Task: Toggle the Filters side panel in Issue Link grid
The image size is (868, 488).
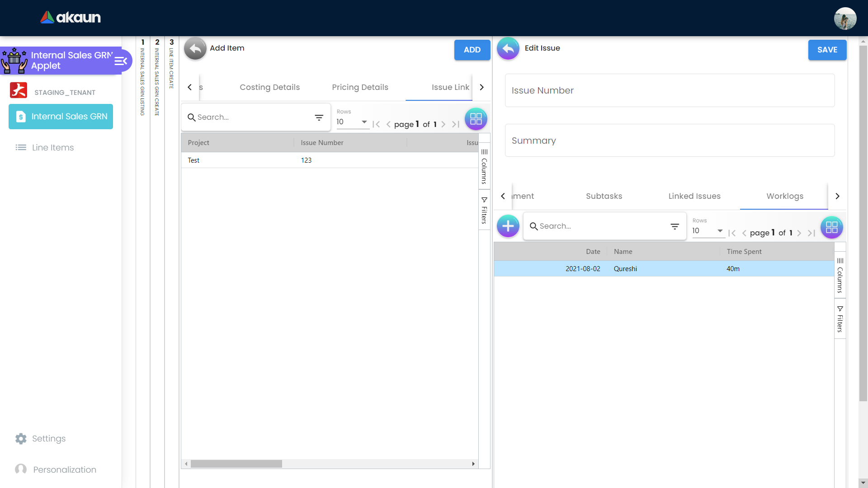Action: [484, 211]
